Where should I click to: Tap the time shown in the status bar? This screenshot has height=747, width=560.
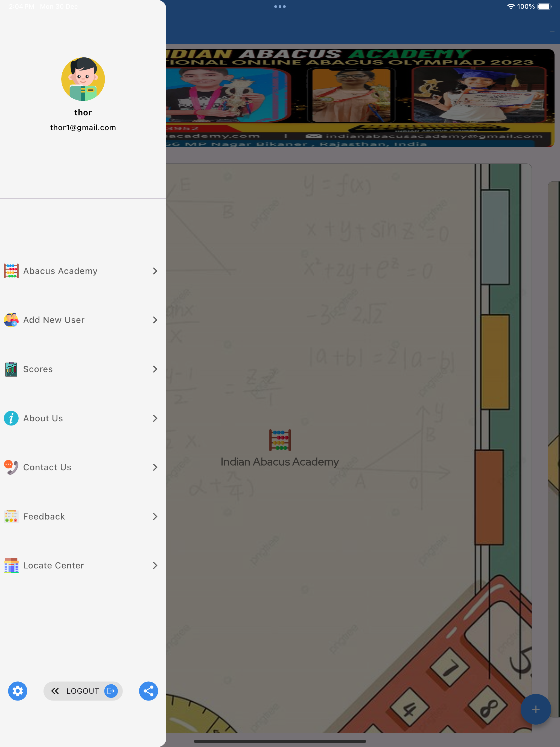22,6
